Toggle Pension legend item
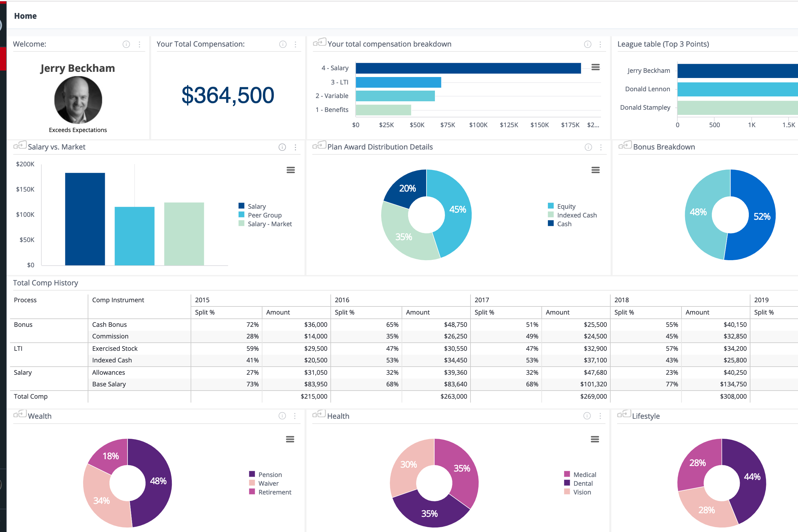798x532 pixels. pyautogui.click(x=265, y=475)
